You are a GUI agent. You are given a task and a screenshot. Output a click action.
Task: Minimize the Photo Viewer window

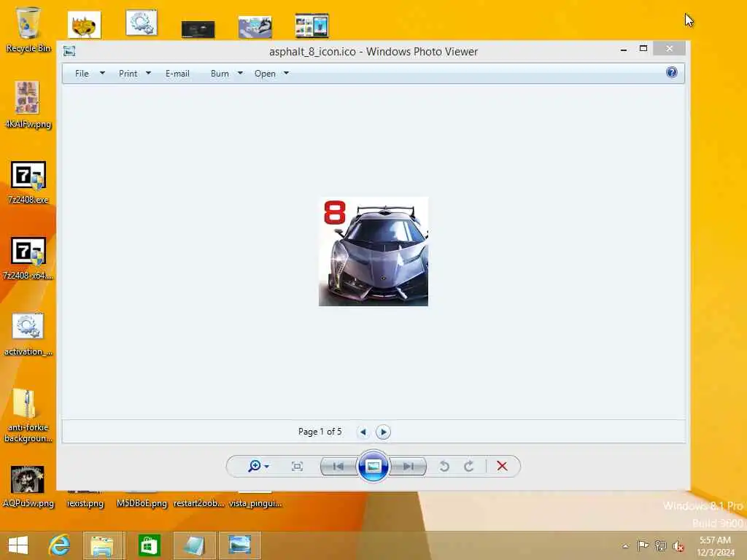click(x=624, y=49)
